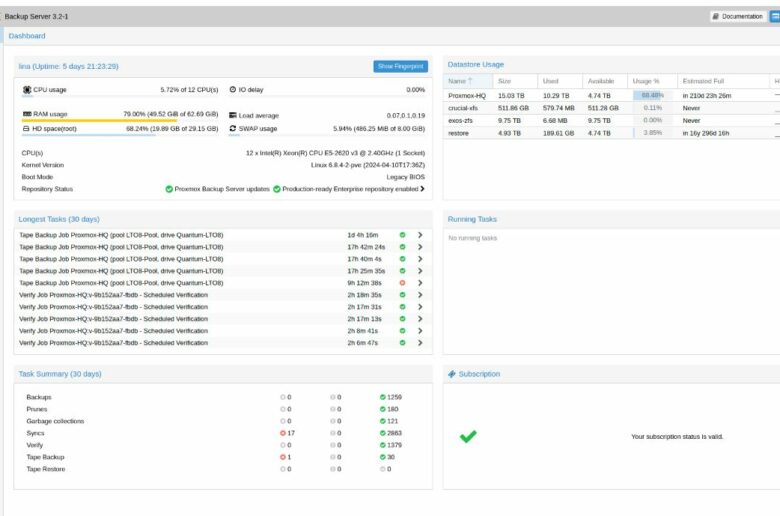780x516 pixels.
Task: Click the SWAP usage refresh icon
Action: 232,128
